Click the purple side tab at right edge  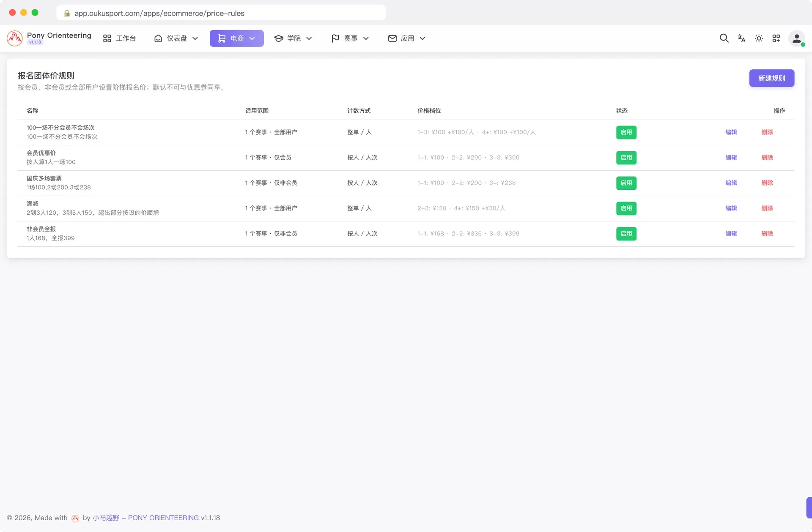(809, 507)
